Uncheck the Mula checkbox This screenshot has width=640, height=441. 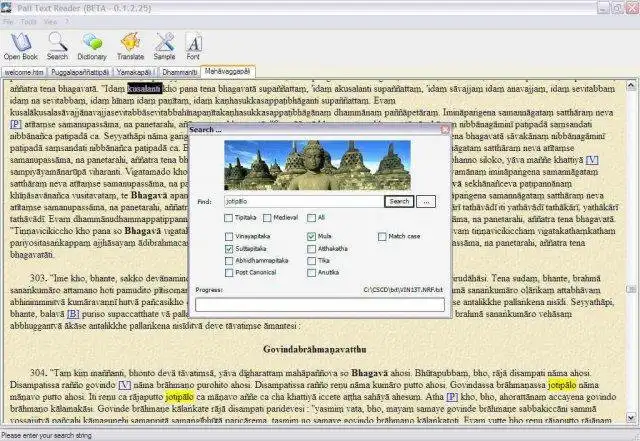pos(311,236)
